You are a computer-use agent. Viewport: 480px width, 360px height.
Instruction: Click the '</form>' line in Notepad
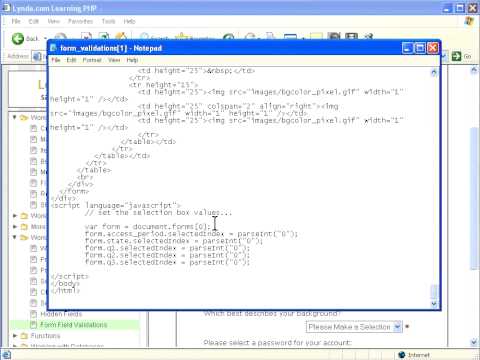(x=74, y=191)
